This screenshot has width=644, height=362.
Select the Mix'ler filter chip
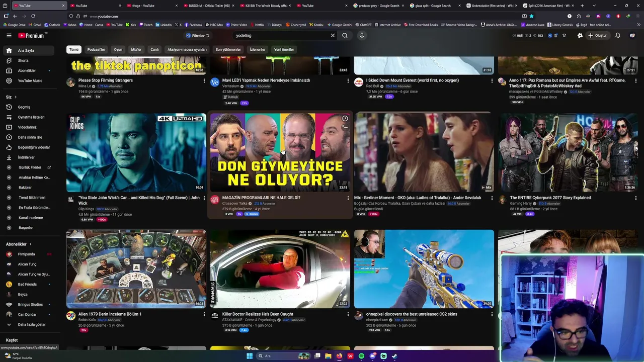click(136, 50)
